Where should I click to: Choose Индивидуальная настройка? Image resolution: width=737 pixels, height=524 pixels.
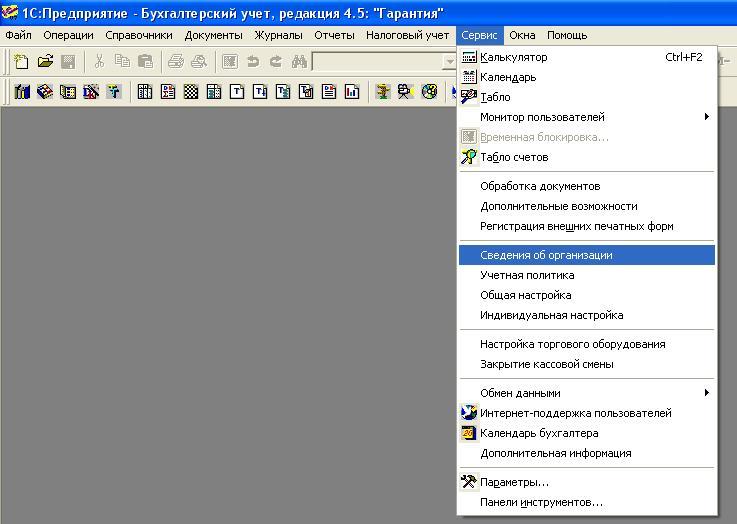[x=587, y=315]
